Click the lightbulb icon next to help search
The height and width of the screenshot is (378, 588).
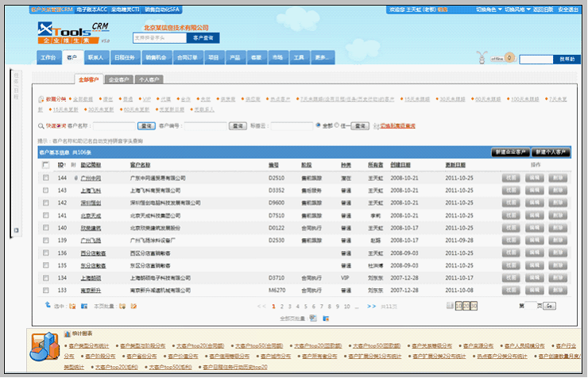coord(510,58)
